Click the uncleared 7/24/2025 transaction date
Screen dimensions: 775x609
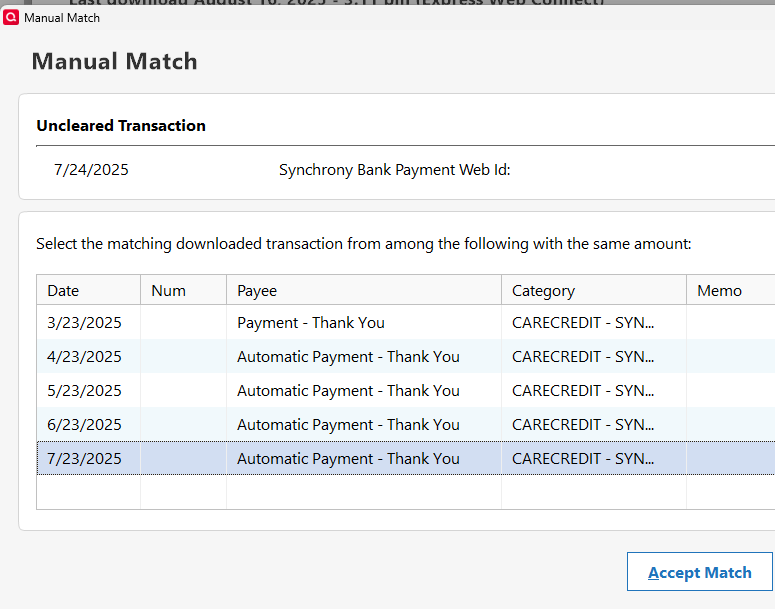[x=91, y=170]
